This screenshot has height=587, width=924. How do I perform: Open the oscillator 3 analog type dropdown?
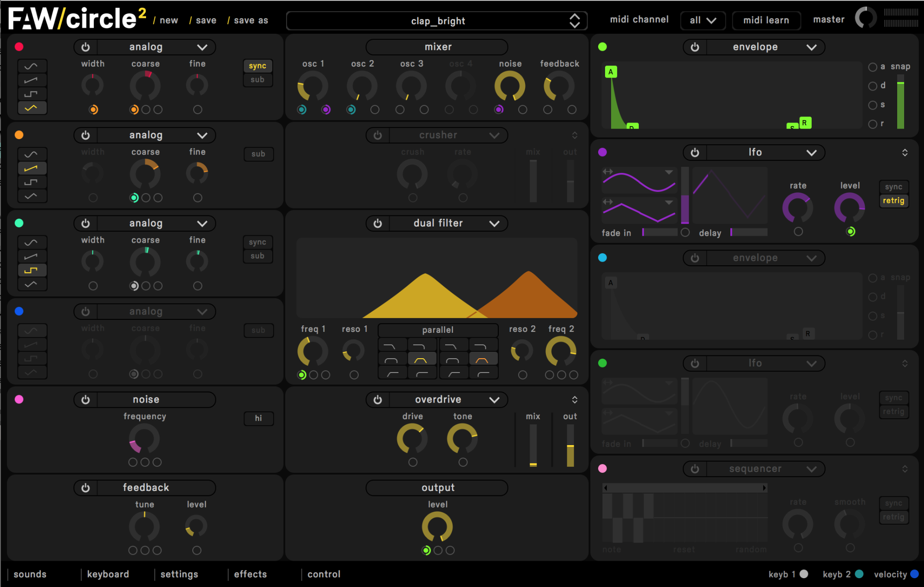(x=156, y=224)
